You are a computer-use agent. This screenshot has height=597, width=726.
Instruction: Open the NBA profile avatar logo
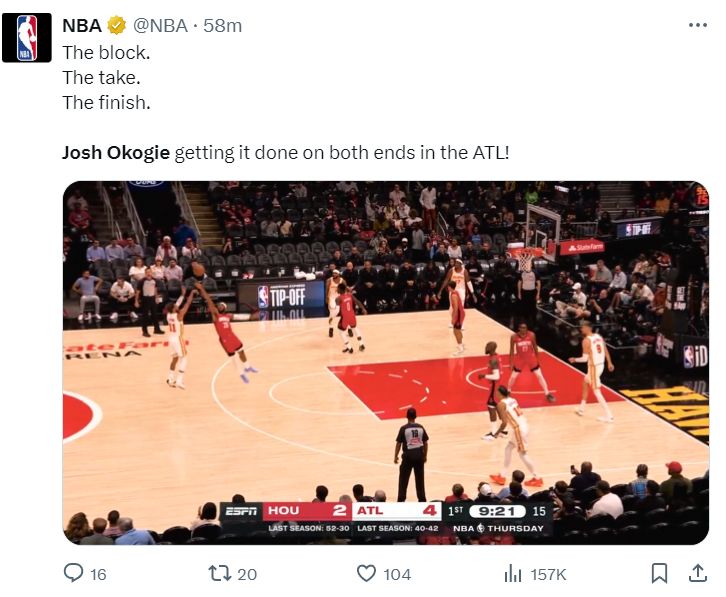(x=27, y=38)
